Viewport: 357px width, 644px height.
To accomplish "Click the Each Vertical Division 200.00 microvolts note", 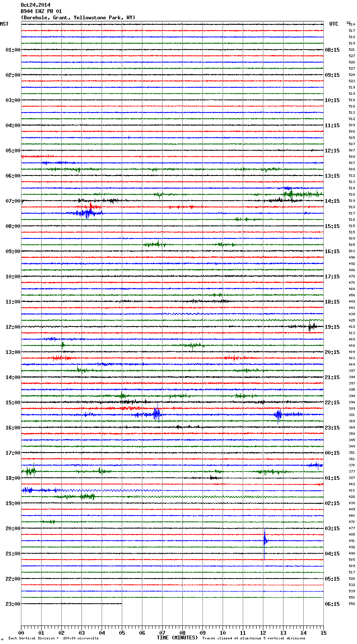I will (53, 639).
